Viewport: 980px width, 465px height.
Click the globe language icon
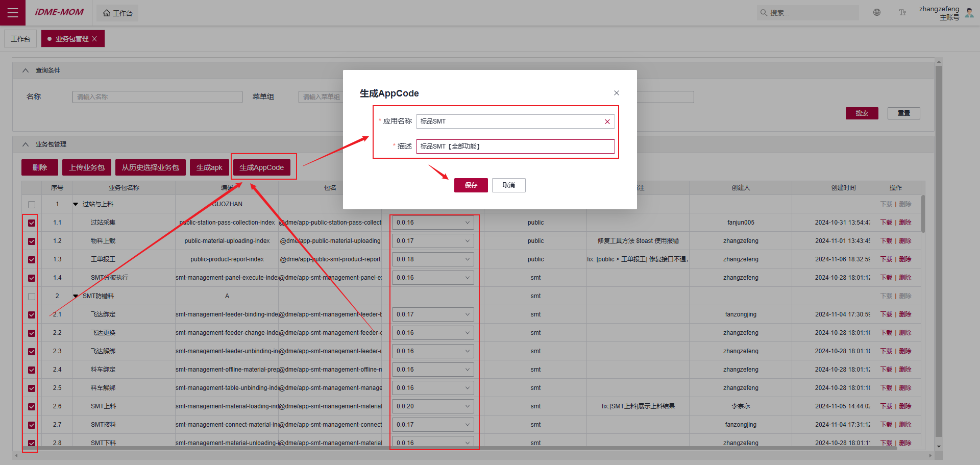(877, 13)
